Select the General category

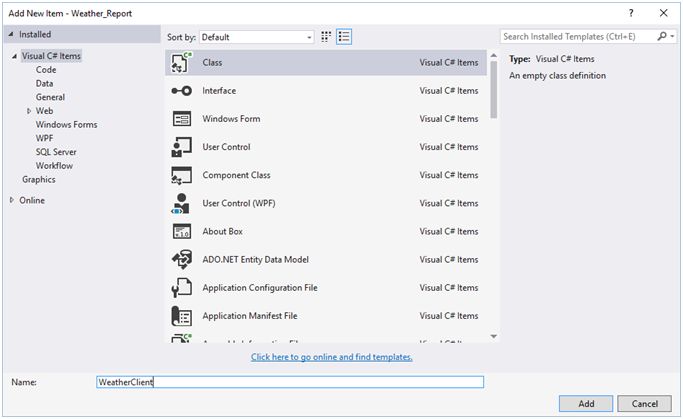point(51,97)
